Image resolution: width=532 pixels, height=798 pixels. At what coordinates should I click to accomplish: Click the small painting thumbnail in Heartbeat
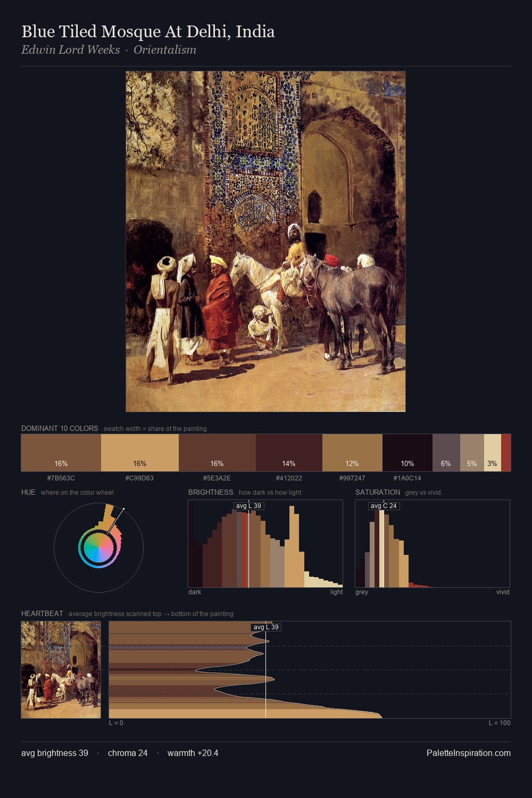pos(61,670)
